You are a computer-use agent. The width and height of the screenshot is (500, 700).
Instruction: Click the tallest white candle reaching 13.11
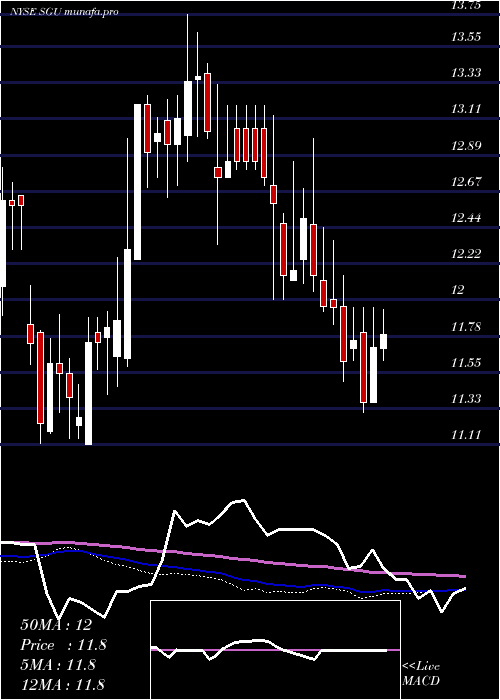click(138, 182)
